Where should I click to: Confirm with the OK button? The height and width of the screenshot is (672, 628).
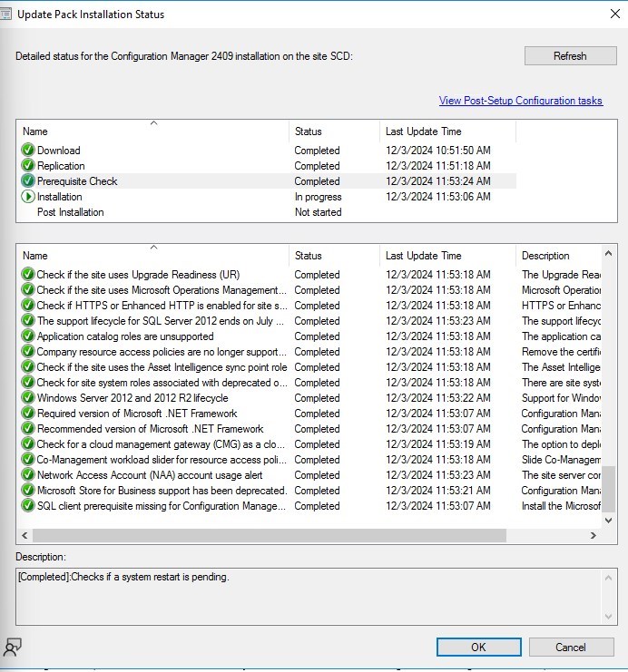click(479, 648)
